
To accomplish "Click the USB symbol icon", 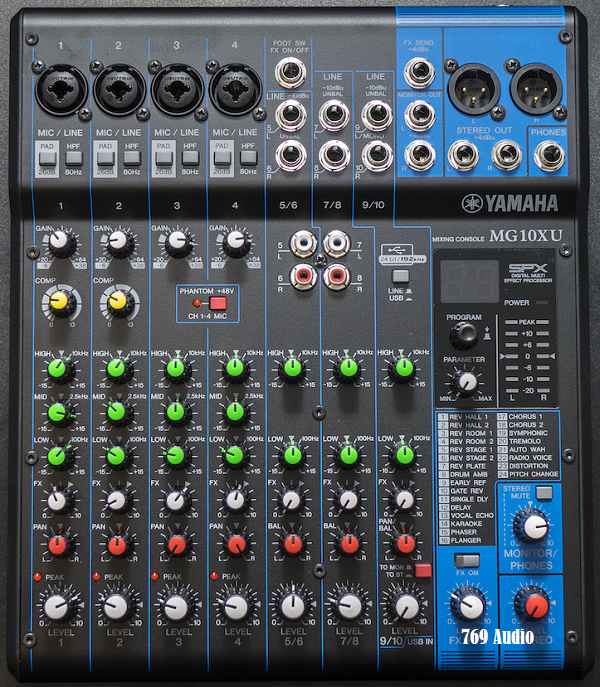I will click(x=397, y=250).
